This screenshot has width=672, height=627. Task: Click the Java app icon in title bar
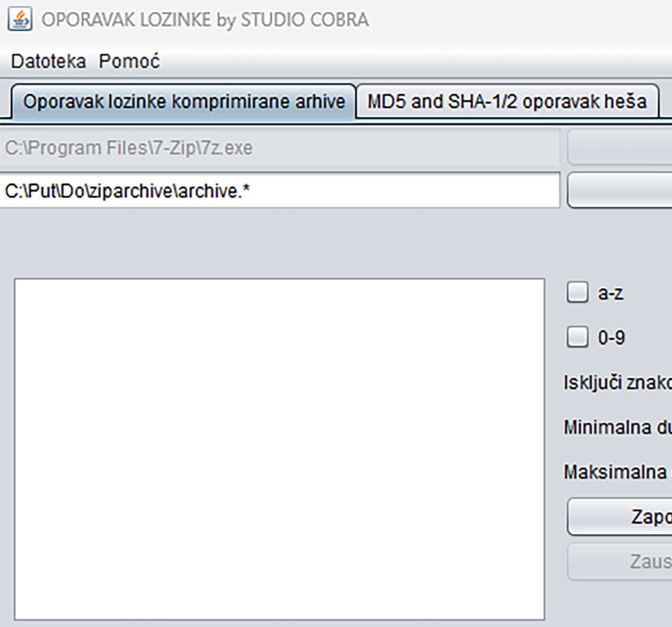coord(20,19)
